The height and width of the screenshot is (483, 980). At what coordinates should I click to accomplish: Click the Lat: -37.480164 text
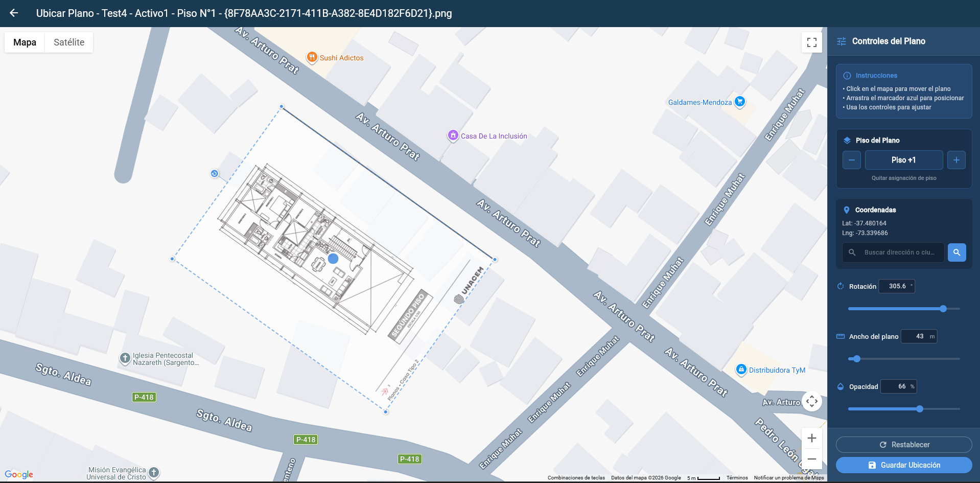[864, 223]
